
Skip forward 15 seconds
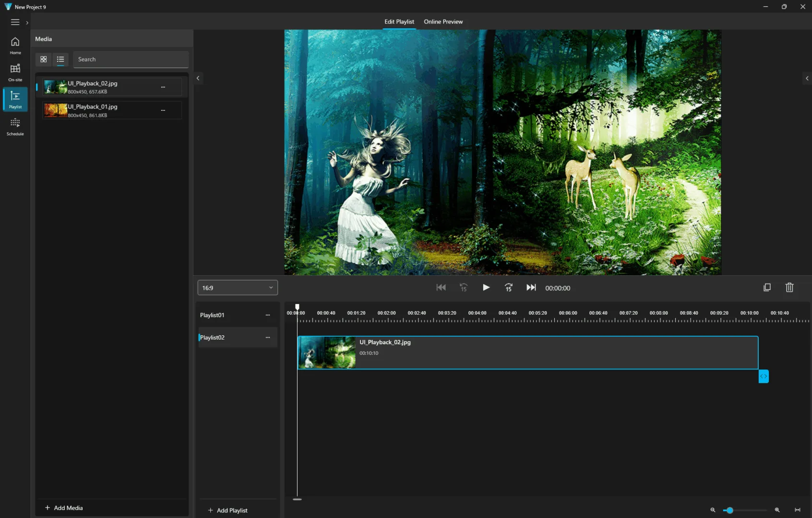[508, 287]
